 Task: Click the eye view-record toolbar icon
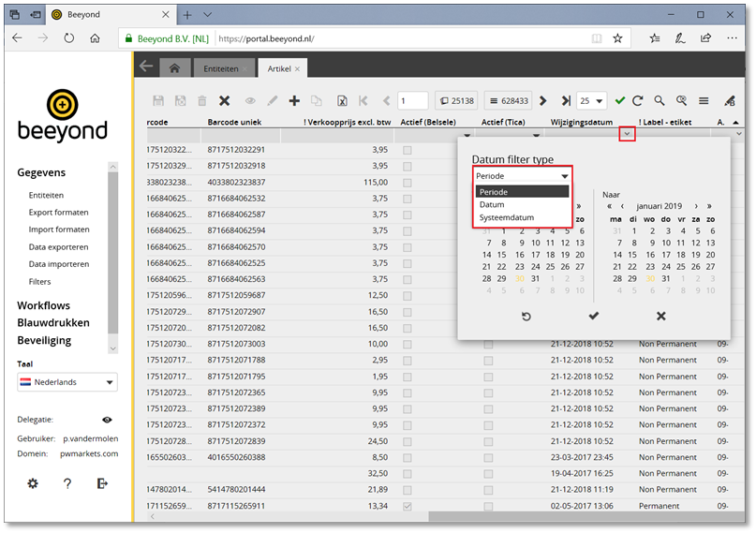pos(250,101)
